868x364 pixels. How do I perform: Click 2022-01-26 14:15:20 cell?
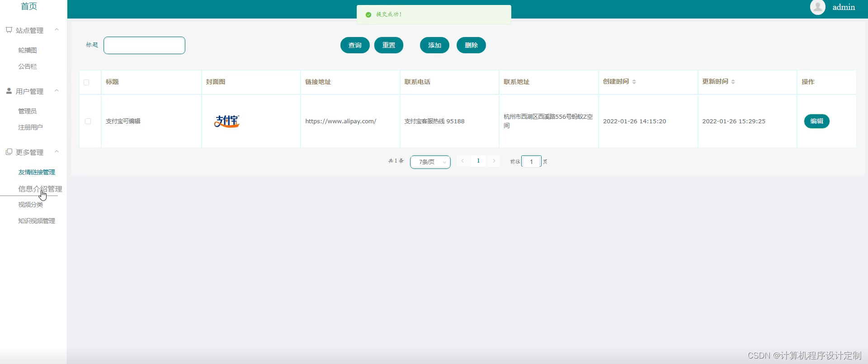634,121
